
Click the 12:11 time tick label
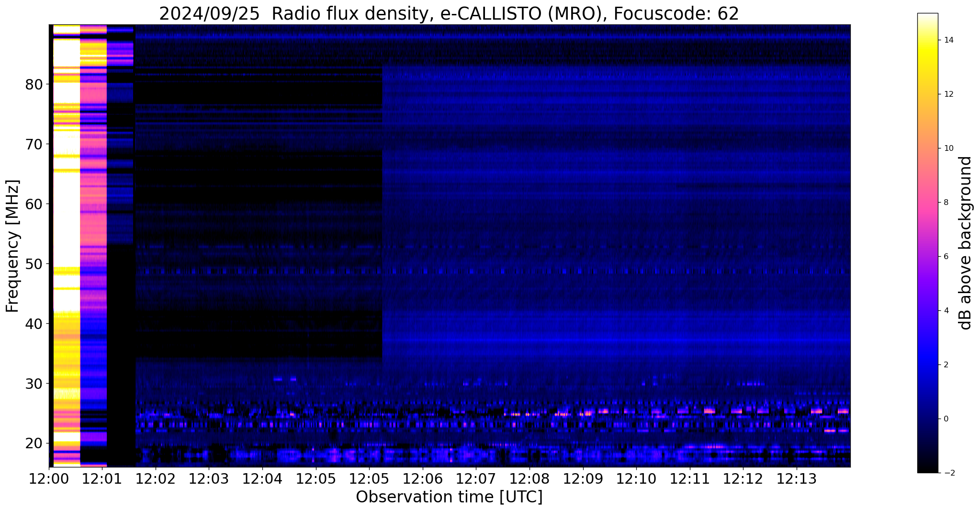coord(689,478)
